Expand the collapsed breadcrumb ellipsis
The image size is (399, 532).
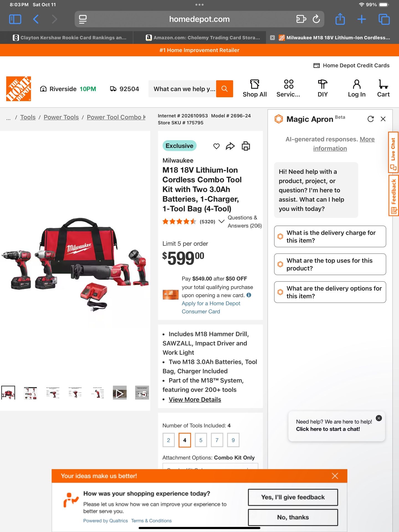click(8, 118)
